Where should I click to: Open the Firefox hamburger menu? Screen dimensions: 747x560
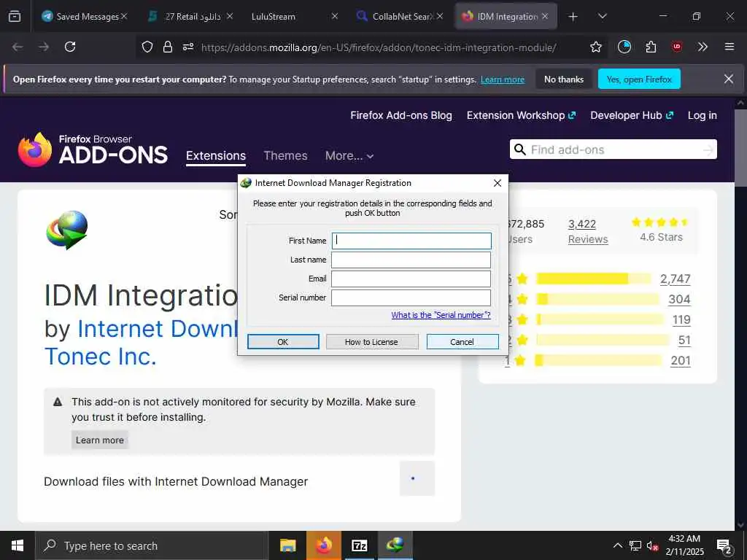tap(729, 47)
